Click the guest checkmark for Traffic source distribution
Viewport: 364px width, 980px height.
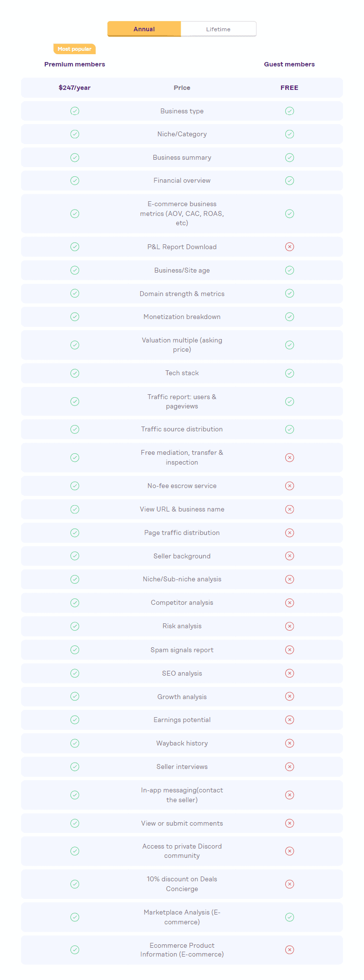[289, 429]
